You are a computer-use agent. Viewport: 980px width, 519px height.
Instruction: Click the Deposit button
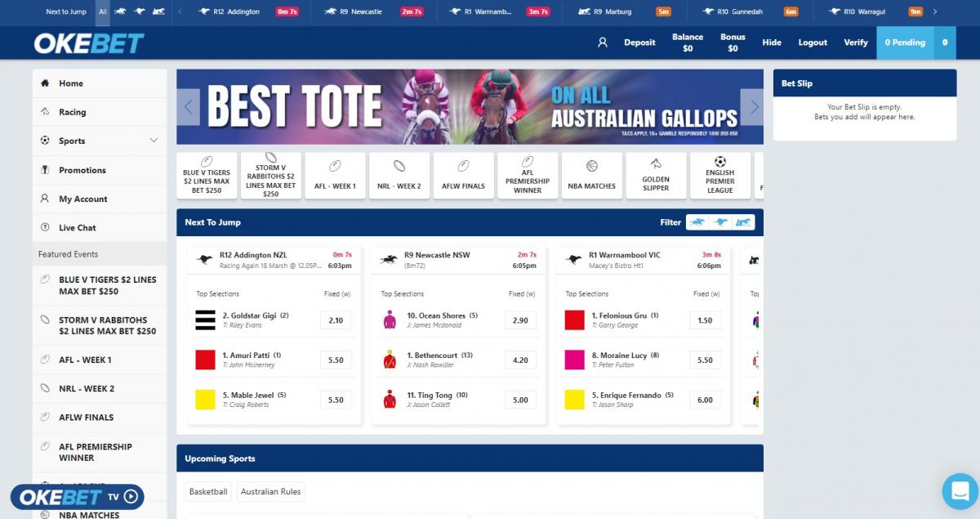(639, 43)
